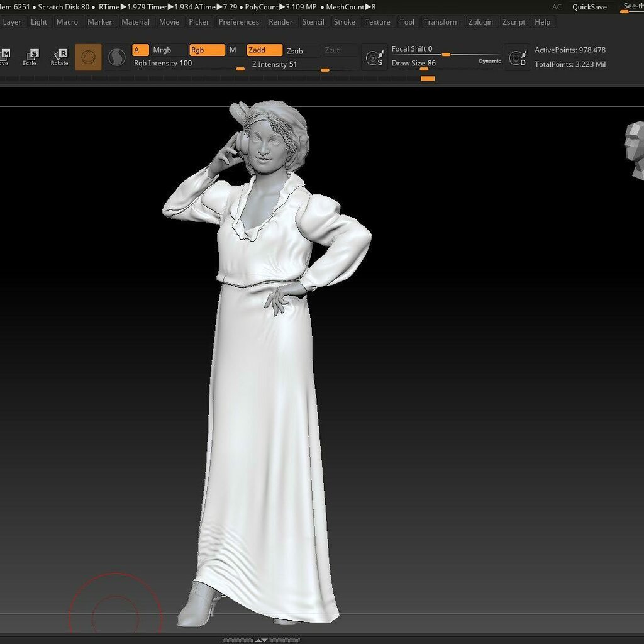This screenshot has height=644, width=644.
Task: Toggle the Zadd sculpt mode
Action: [x=264, y=50]
